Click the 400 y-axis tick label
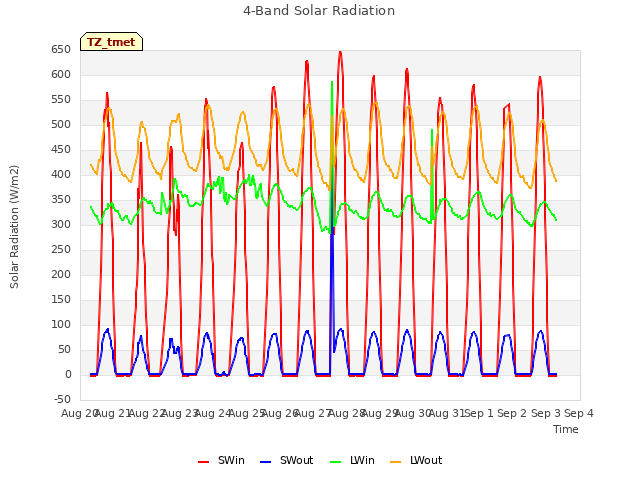 coord(61,175)
